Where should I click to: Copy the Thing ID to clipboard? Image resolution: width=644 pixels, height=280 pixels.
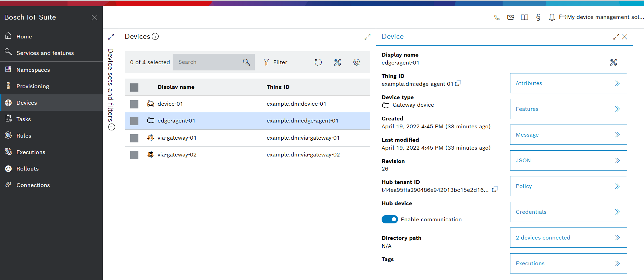click(458, 83)
